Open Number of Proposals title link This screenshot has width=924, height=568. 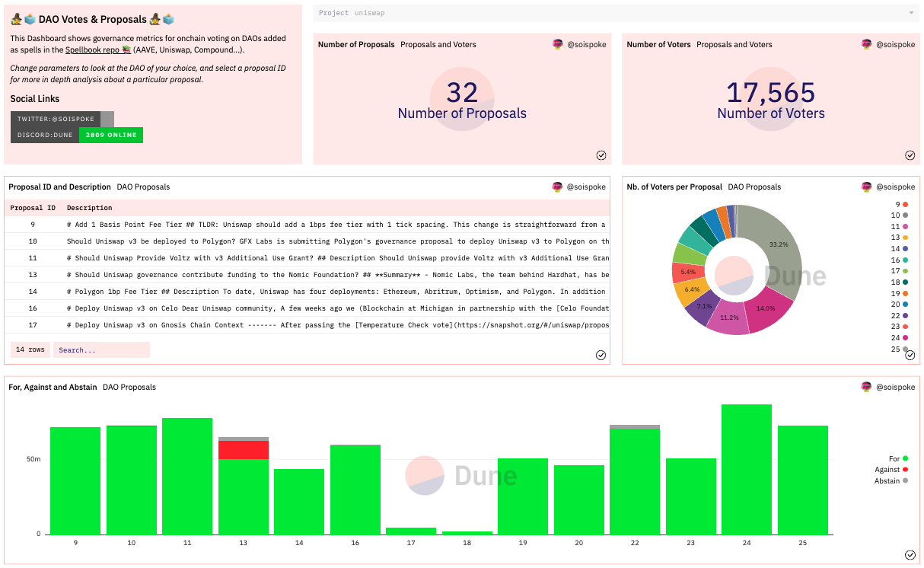tap(356, 44)
